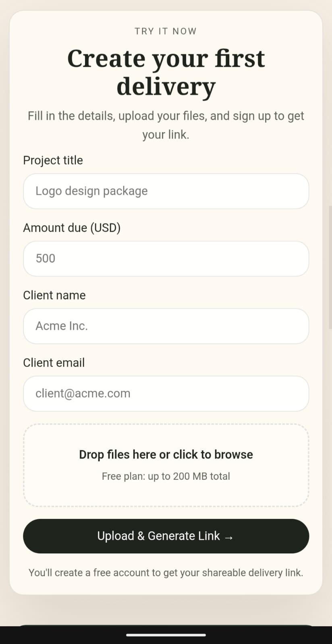
Task: Click the "Client name" label
Action: coord(54,295)
